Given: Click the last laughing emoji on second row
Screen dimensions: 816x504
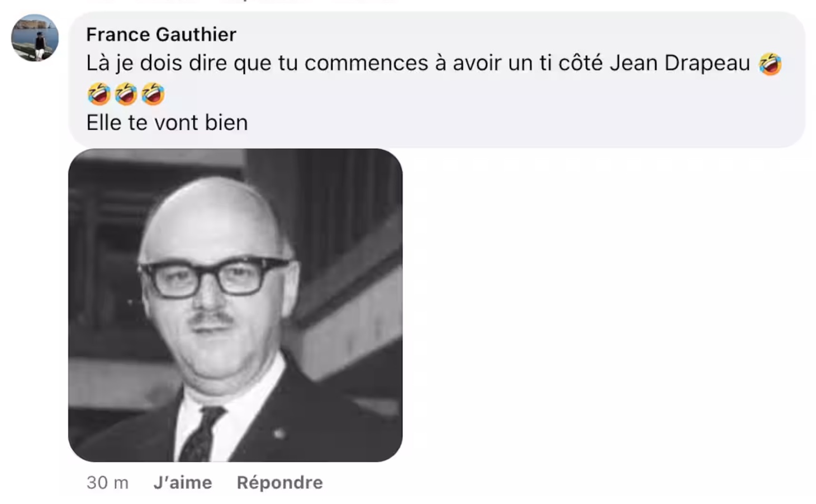Looking at the screenshot, I should (x=153, y=93).
